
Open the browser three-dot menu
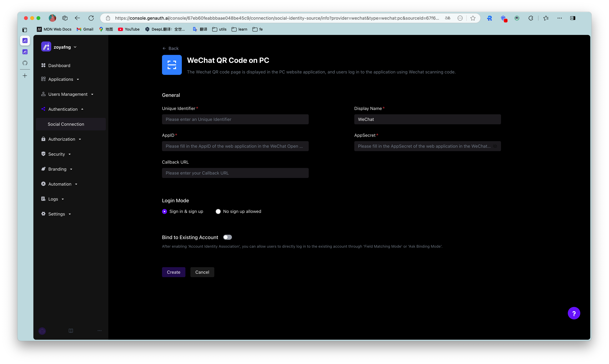560,18
